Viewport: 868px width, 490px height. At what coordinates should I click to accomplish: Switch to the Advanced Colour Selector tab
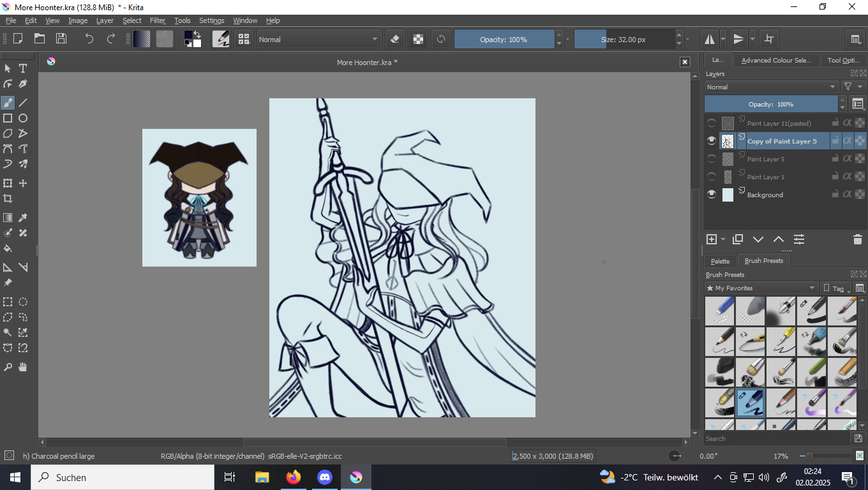776,60
